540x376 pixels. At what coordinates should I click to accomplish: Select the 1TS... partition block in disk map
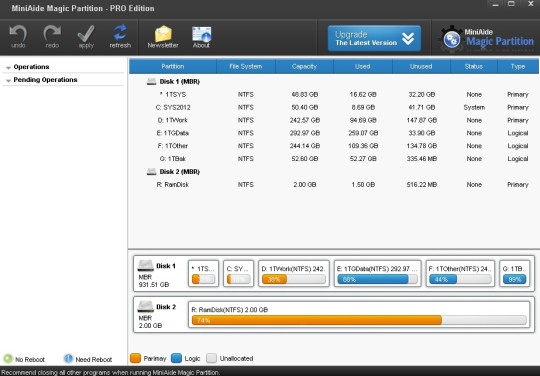coord(204,273)
